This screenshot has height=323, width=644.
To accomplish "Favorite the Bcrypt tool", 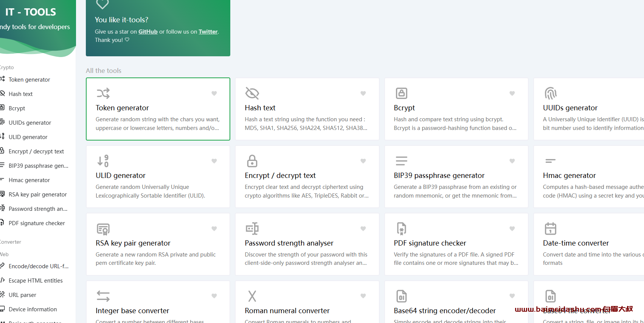I will point(512,93).
